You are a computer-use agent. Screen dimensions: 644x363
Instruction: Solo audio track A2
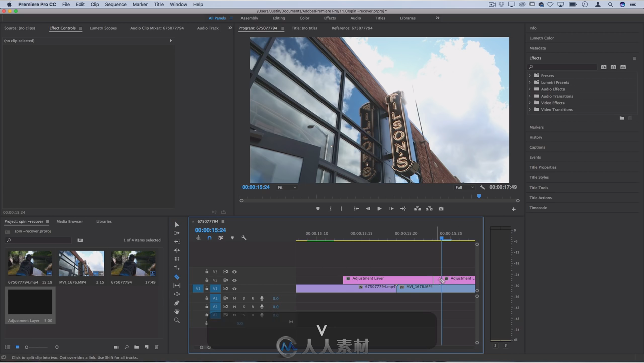(244, 307)
